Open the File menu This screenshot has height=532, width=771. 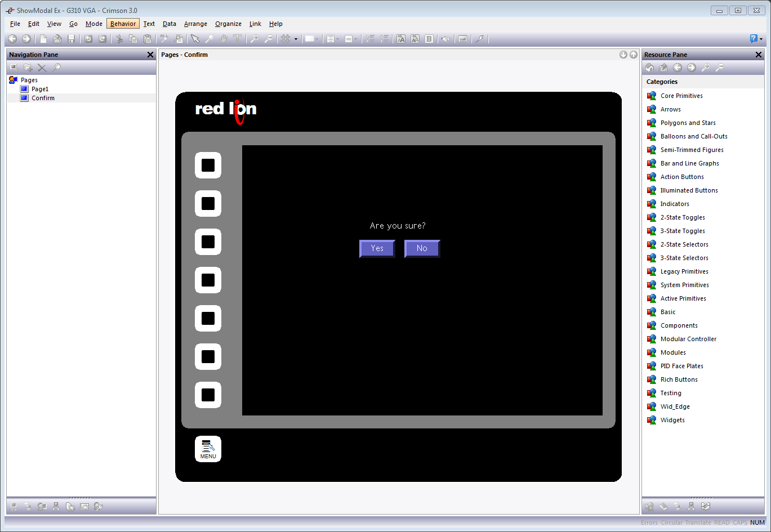coord(15,24)
